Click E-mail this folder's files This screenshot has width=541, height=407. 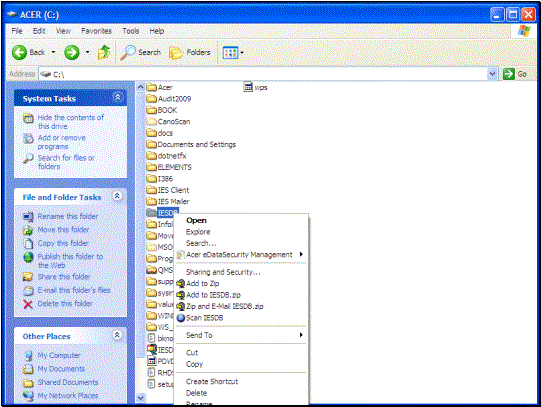click(x=74, y=290)
